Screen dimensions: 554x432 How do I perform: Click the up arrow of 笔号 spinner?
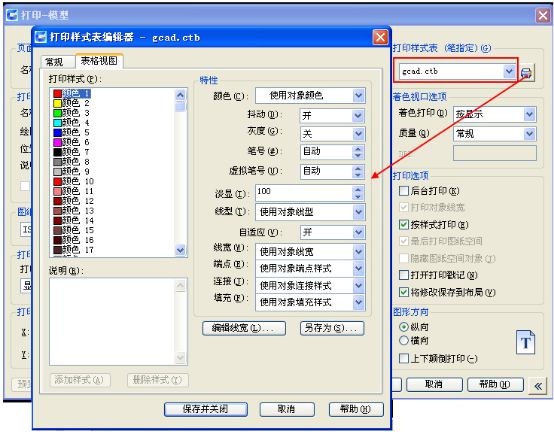(358, 149)
